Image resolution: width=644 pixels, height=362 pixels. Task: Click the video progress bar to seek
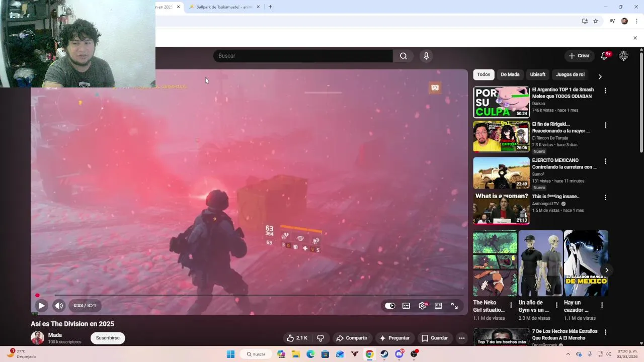tap(249, 295)
